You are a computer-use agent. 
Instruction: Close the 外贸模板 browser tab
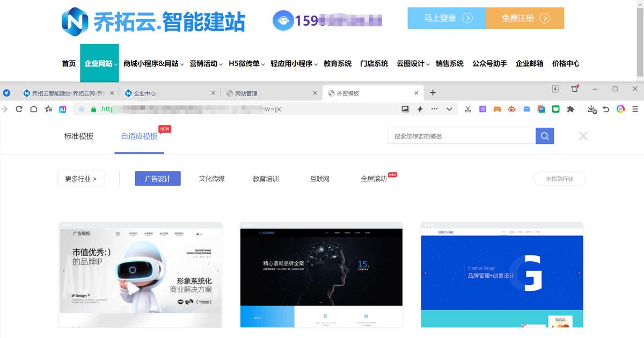pyautogui.click(x=416, y=93)
